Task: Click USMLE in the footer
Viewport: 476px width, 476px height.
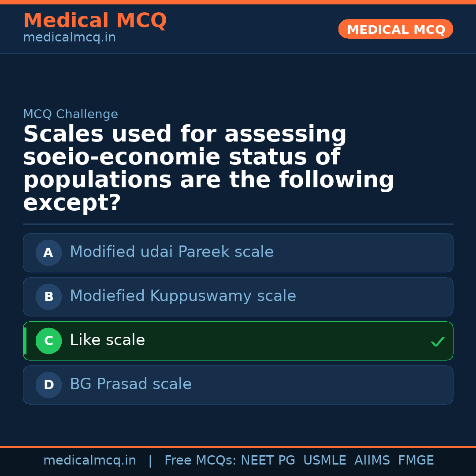Action: (x=324, y=461)
